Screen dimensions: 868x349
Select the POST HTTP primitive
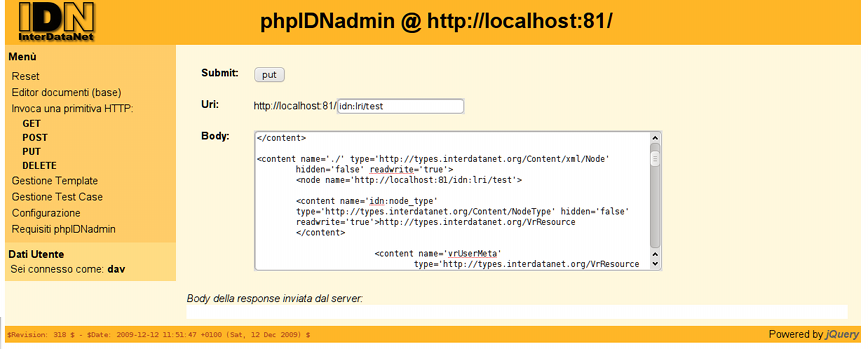35,138
